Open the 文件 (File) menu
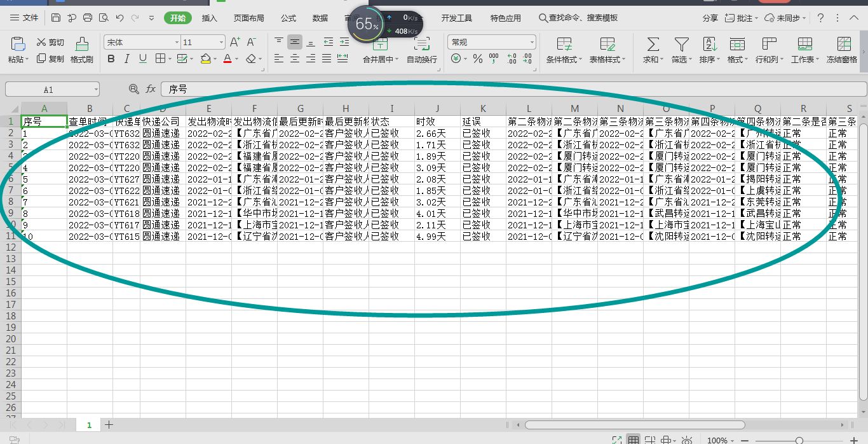This screenshot has width=868, height=444. (24, 18)
